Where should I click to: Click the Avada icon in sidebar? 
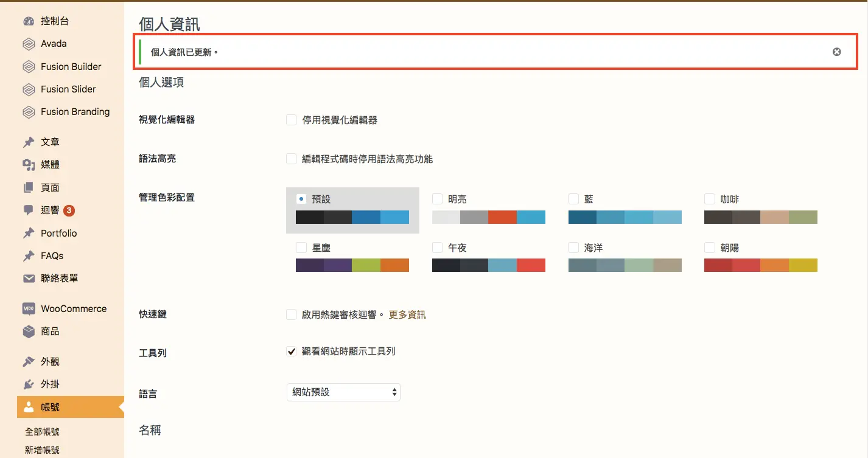(x=29, y=44)
